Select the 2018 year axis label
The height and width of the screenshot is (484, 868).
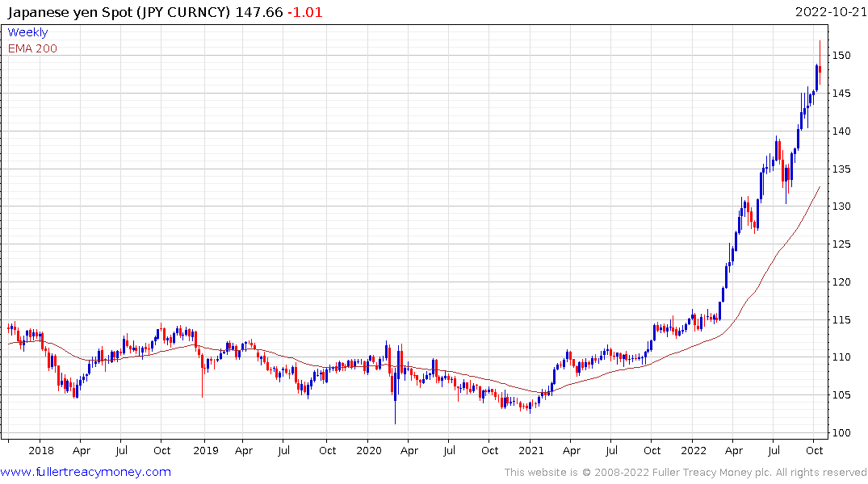point(40,451)
